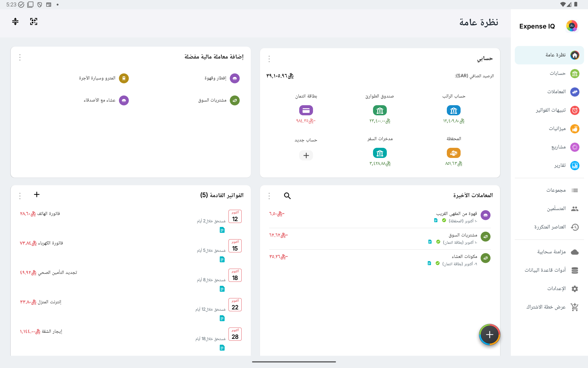The width and height of the screenshot is (588, 368).
Task: Add a new bill with plus icon
Action: tap(37, 195)
